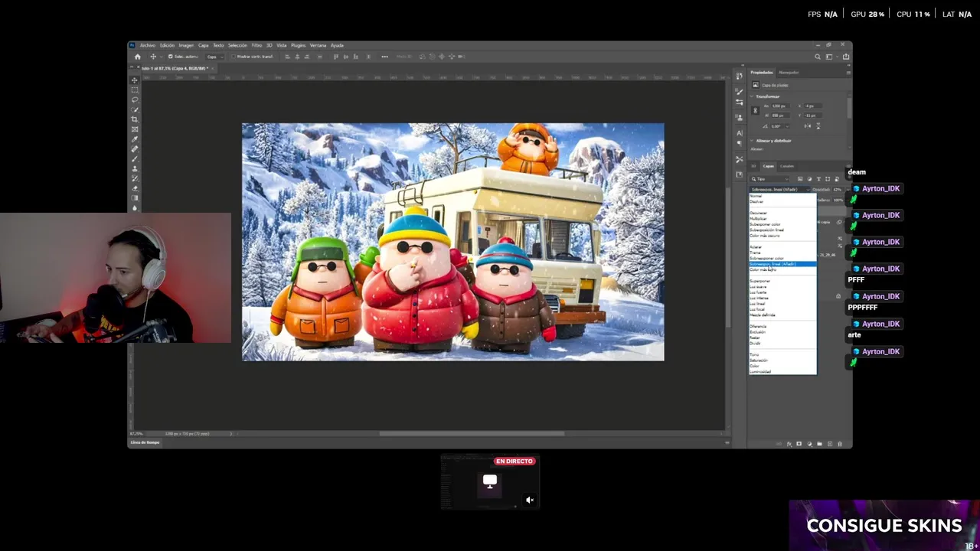980x551 pixels.
Task: Filter layers by smart object type
Action: coord(837,179)
